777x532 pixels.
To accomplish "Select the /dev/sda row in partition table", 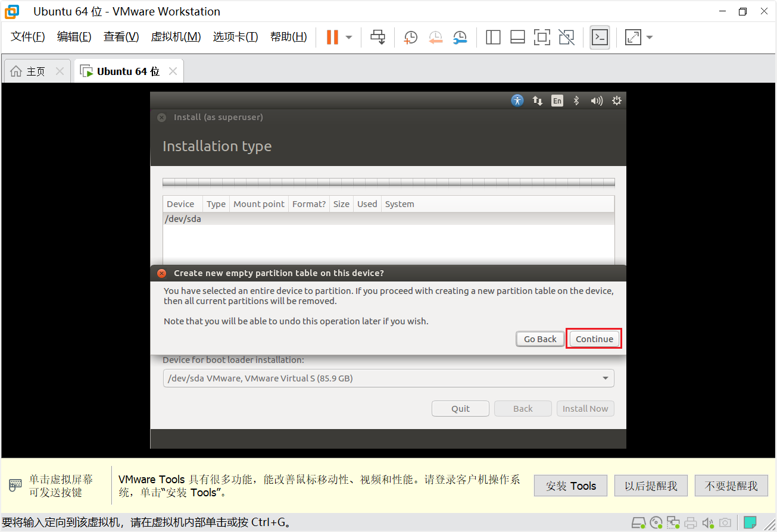I will coord(388,219).
